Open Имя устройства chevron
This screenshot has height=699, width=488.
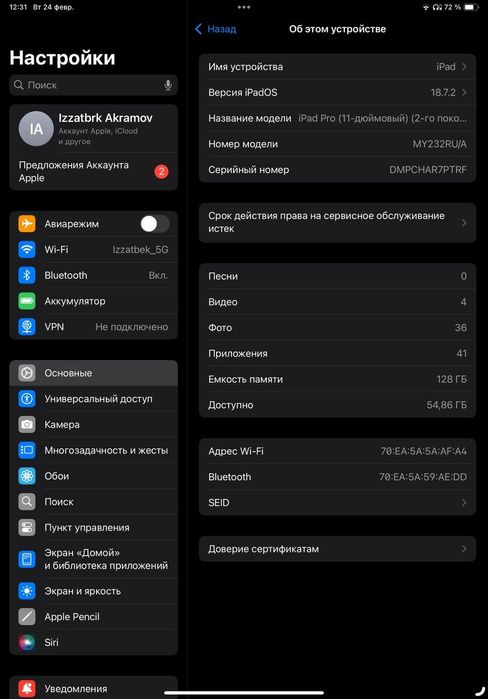[464, 67]
